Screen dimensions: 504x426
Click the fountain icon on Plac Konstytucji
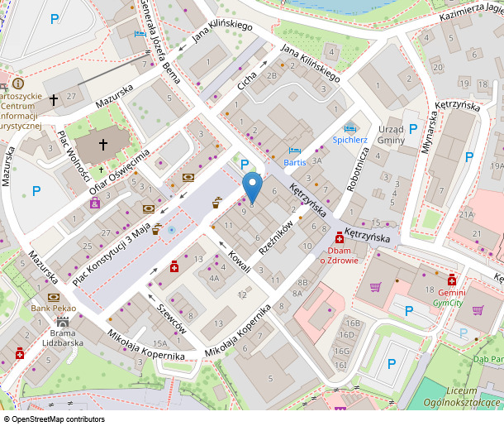171,227
